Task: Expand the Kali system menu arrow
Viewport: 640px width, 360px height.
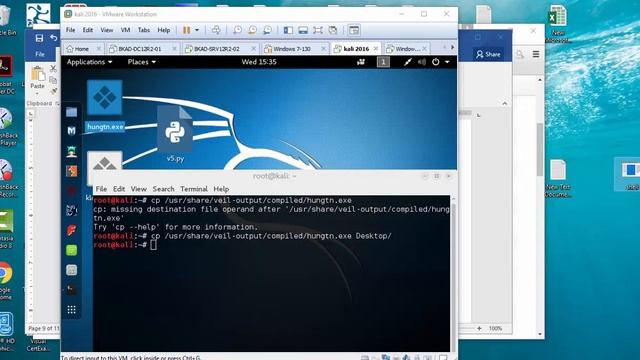Action: (447, 62)
